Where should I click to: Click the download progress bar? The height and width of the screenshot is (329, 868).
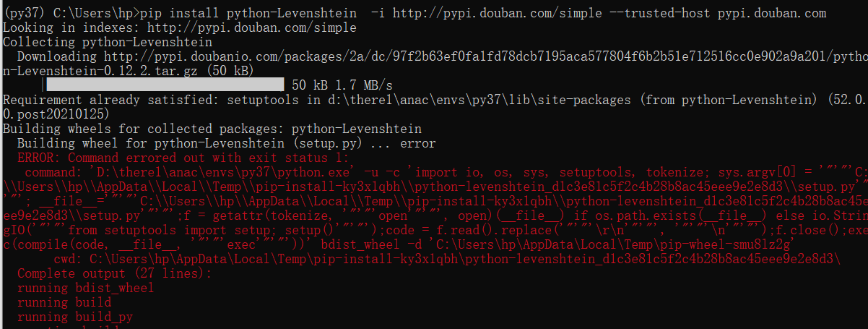tap(165, 85)
